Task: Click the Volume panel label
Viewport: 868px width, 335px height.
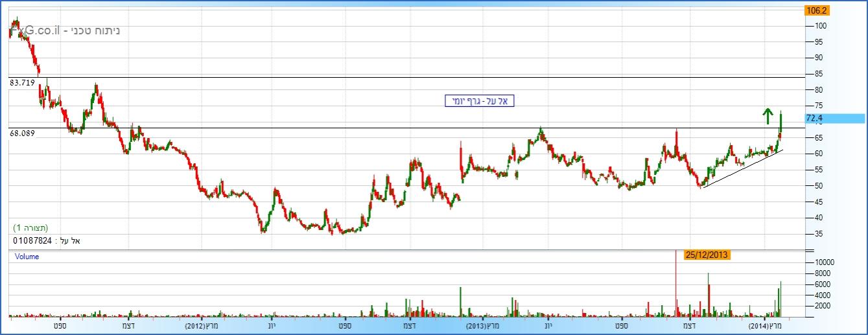Action: (27, 257)
